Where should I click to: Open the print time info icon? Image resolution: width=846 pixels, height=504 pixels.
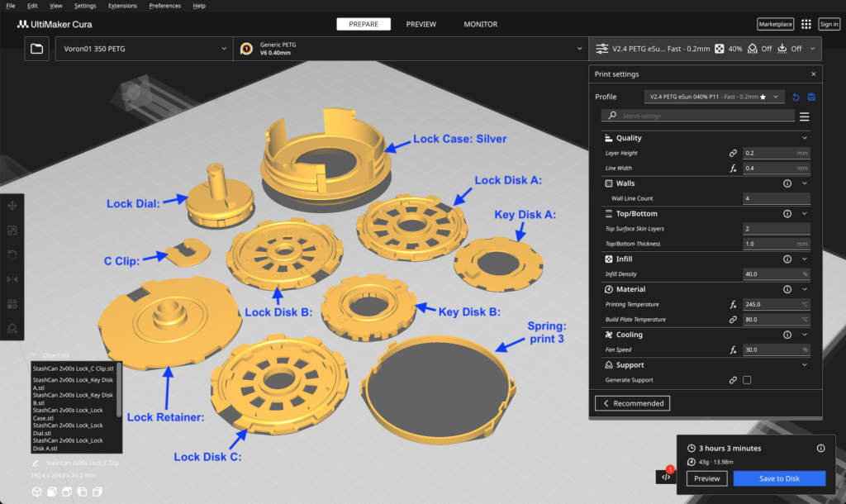coord(820,448)
